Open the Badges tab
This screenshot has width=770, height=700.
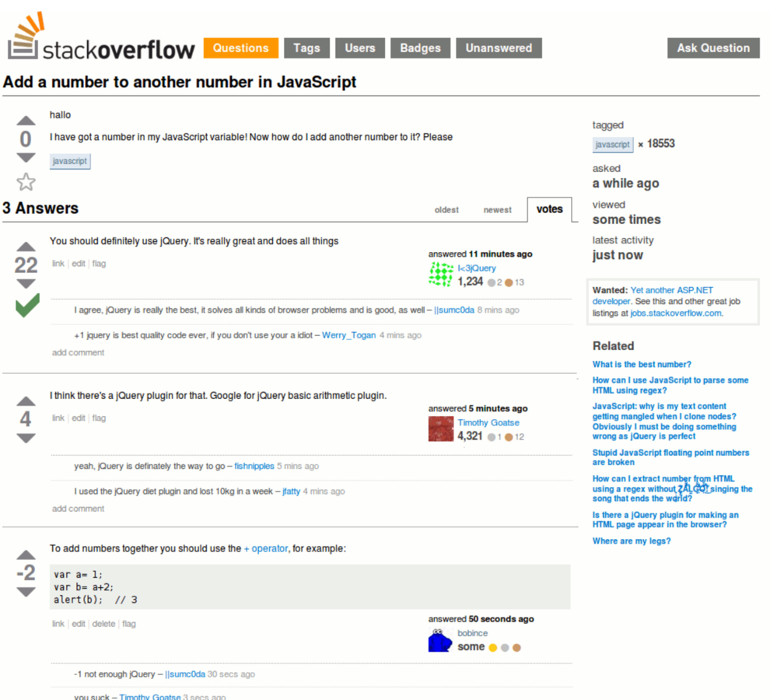tap(420, 48)
